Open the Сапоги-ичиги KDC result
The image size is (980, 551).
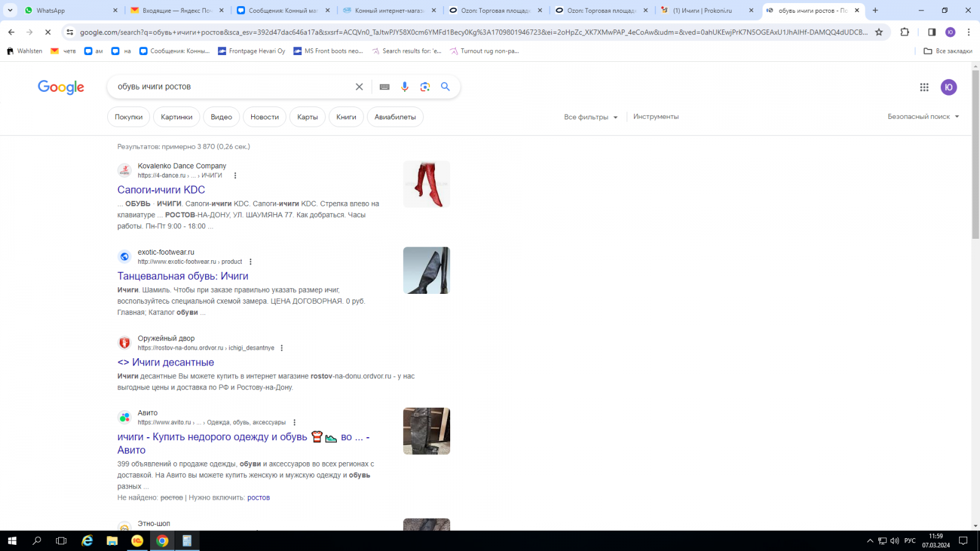[161, 190]
